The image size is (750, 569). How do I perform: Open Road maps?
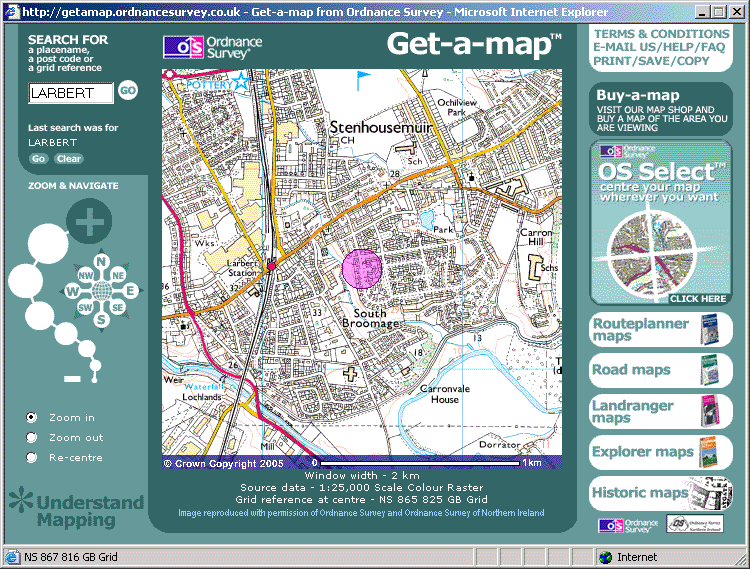(661, 370)
